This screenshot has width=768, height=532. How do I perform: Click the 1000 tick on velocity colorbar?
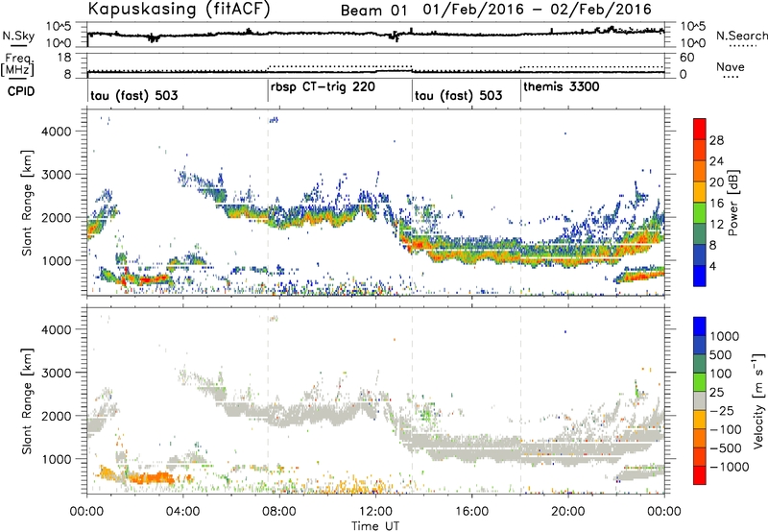click(725, 336)
